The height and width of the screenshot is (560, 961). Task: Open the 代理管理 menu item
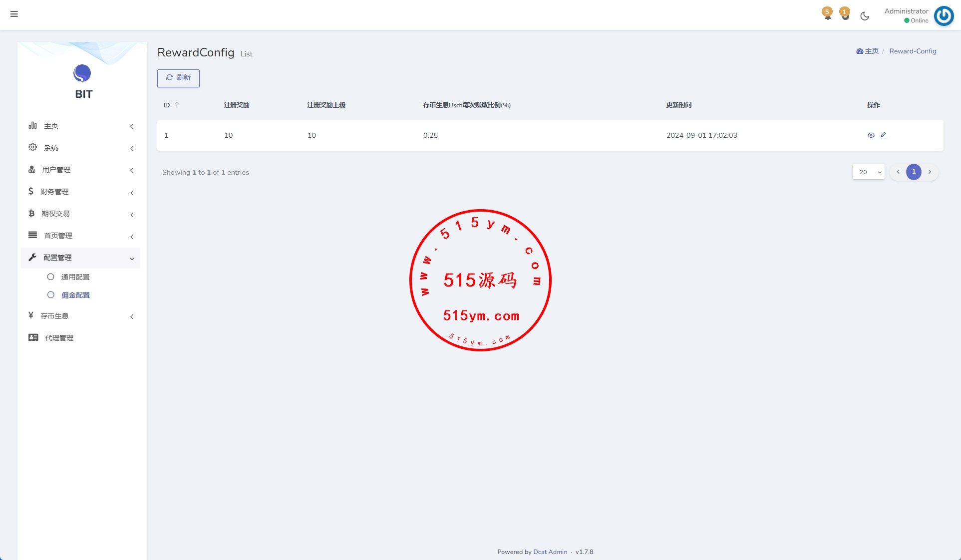point(59,338)
